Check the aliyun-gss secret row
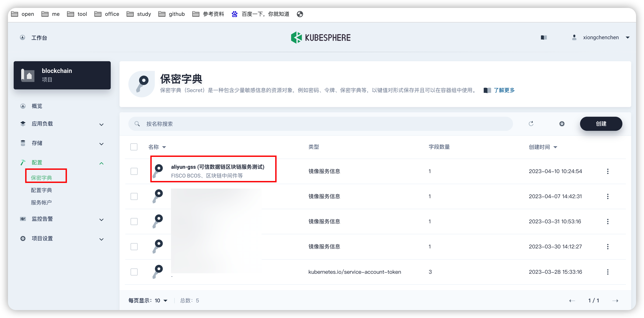The image size is (644, 318). [134, 171]
